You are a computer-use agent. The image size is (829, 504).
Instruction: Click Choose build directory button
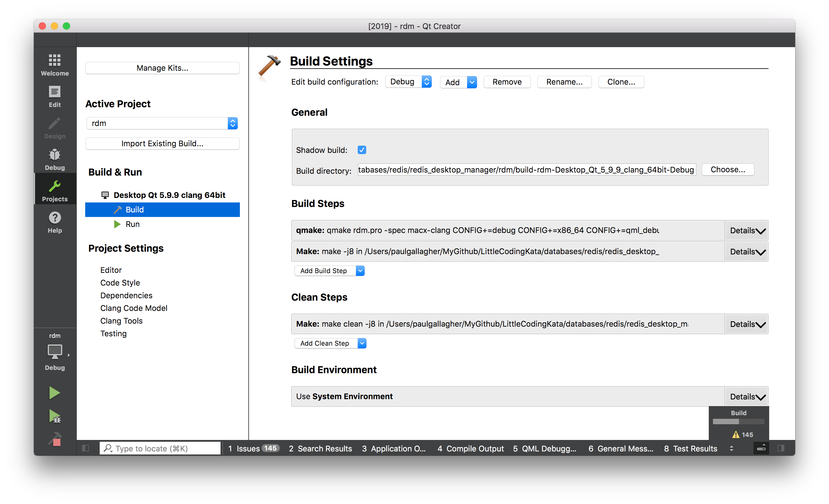[x=728, y=170]
